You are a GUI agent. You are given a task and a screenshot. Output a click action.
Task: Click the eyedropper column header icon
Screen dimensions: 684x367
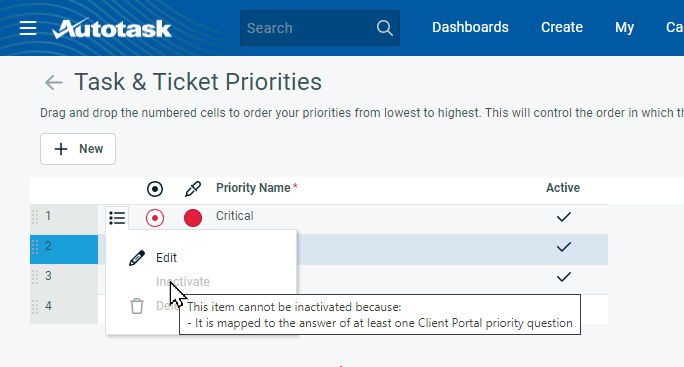(x=192, y=189)
